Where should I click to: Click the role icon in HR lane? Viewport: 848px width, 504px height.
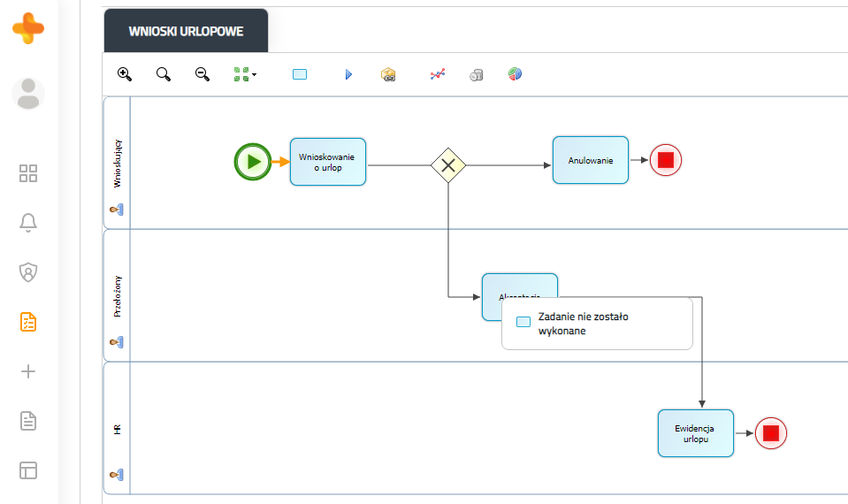pos(116,475)
